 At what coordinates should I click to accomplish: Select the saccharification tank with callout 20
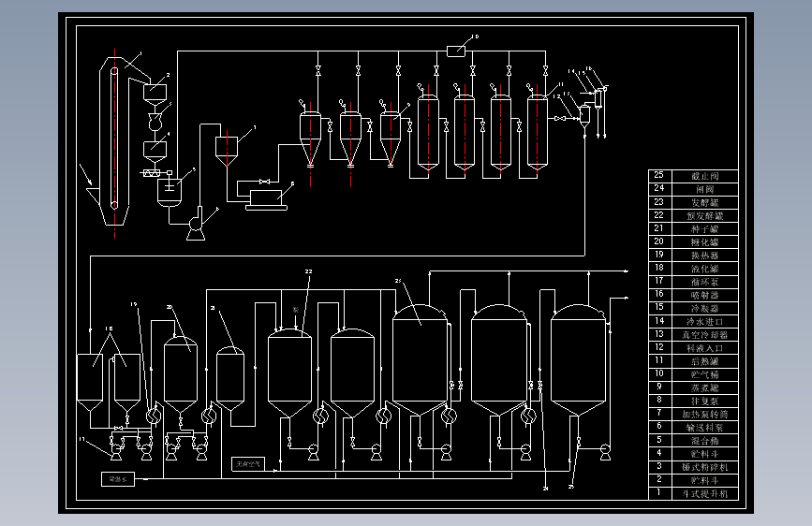pos(181,373)
